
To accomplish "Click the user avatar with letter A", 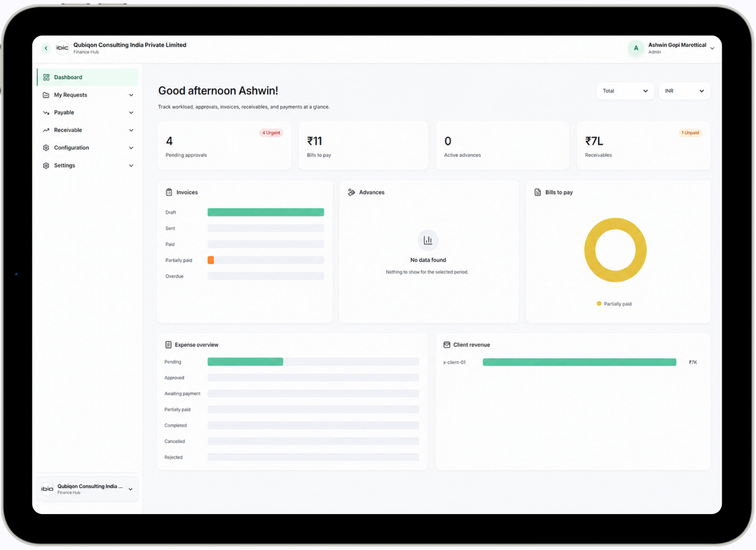I will point(636,48).
